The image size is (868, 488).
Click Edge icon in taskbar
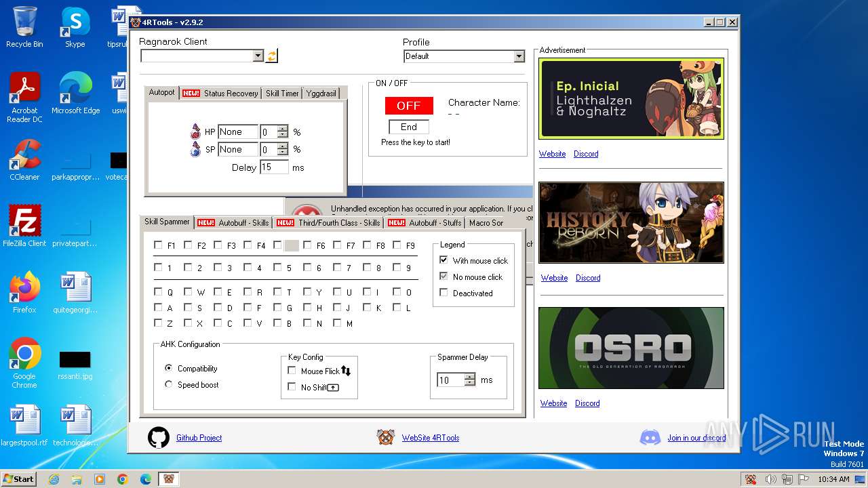[x=146, y=479]
